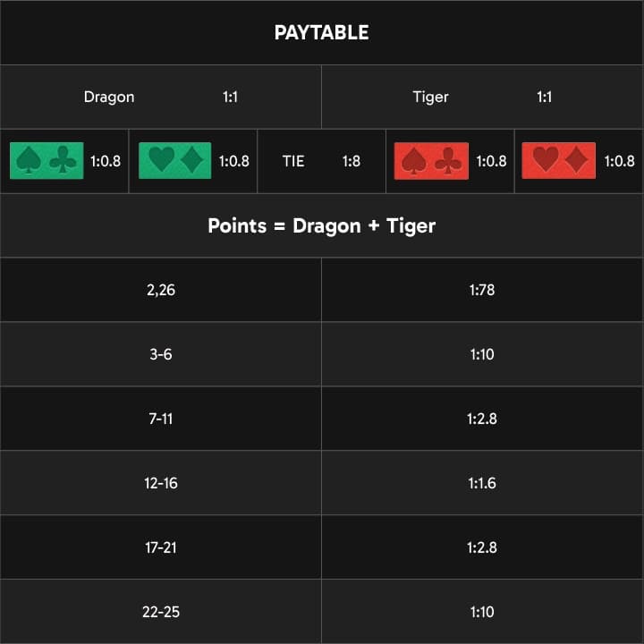Viewport: 644px width, 644px height.
Task: Select the 3-6 points row
Action: tap(322, 354)
